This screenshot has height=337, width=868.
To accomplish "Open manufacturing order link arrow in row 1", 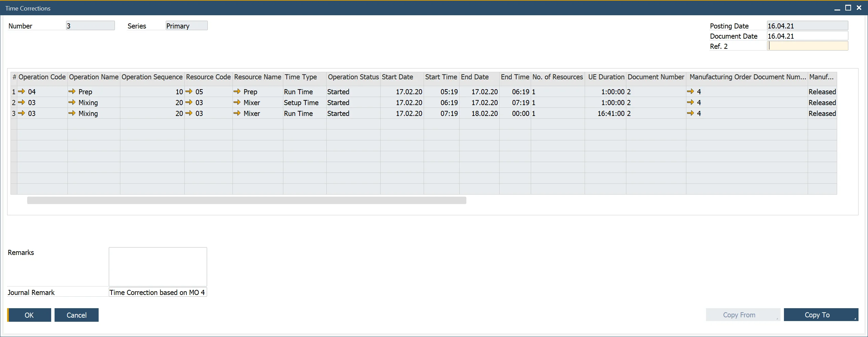I will click(690, 92).
